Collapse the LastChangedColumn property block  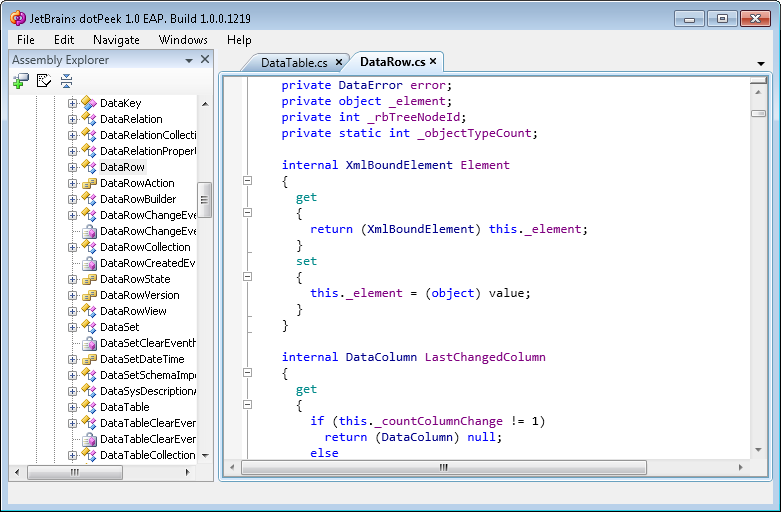pos(247,373)
